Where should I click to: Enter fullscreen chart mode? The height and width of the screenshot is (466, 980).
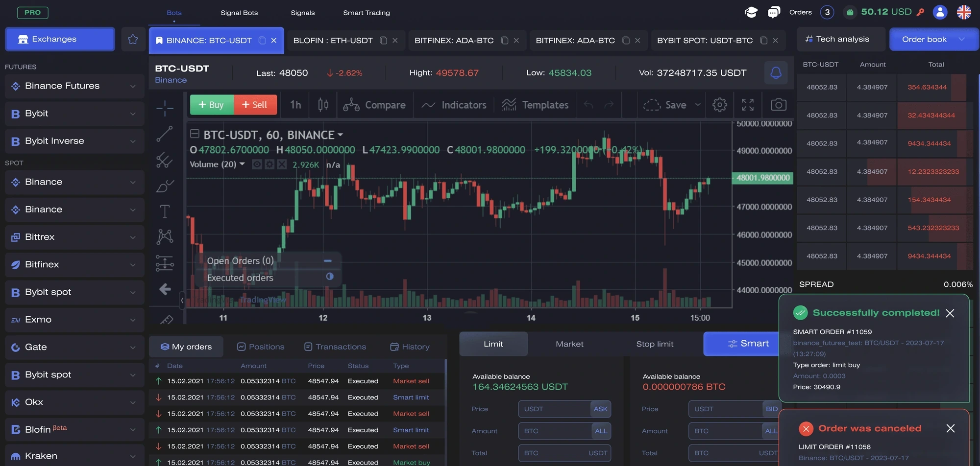[748, 105]
